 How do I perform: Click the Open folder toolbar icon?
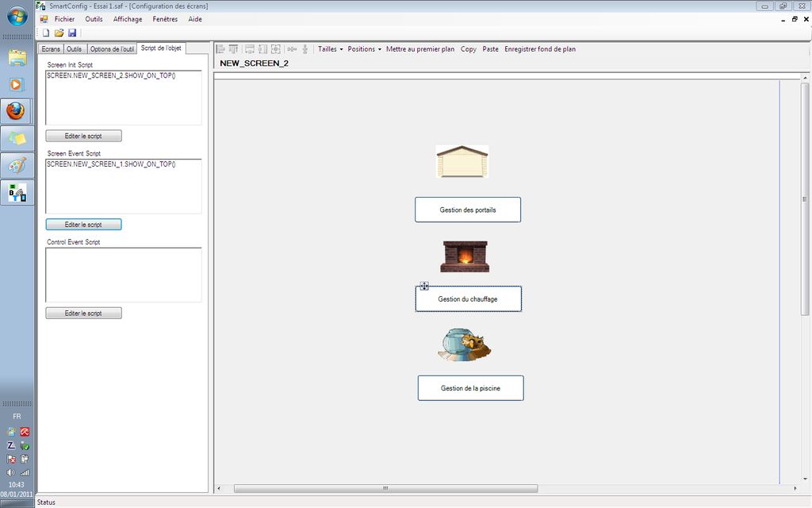coord(59,33)
